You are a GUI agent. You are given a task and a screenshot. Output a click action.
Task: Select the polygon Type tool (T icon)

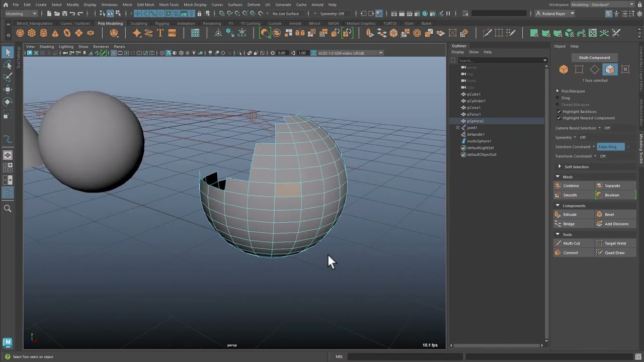[x=160, y=33]
